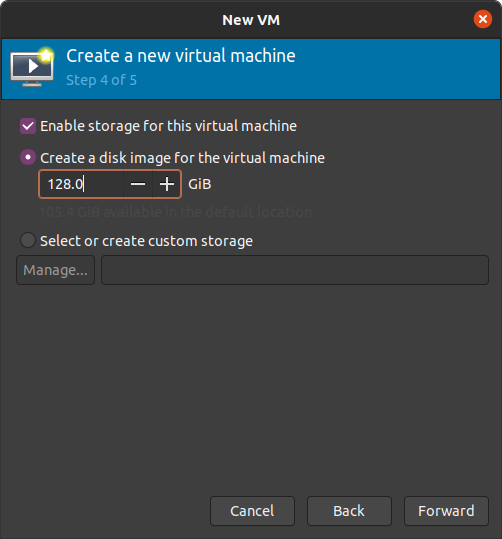This screenshot has width=502, height=539.
Task: Go Back to previous wizard step
Action: 349,511
